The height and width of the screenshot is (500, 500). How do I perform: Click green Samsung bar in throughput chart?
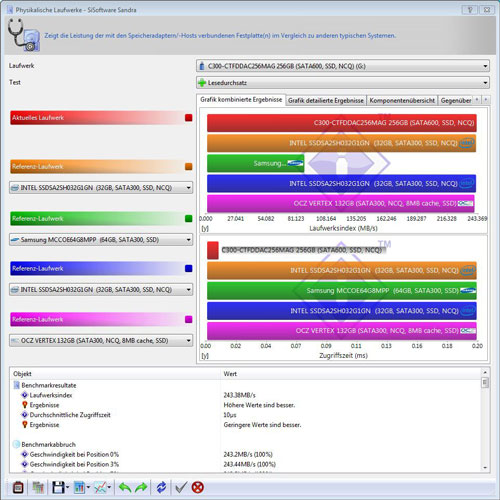click(x=256, y=163)
